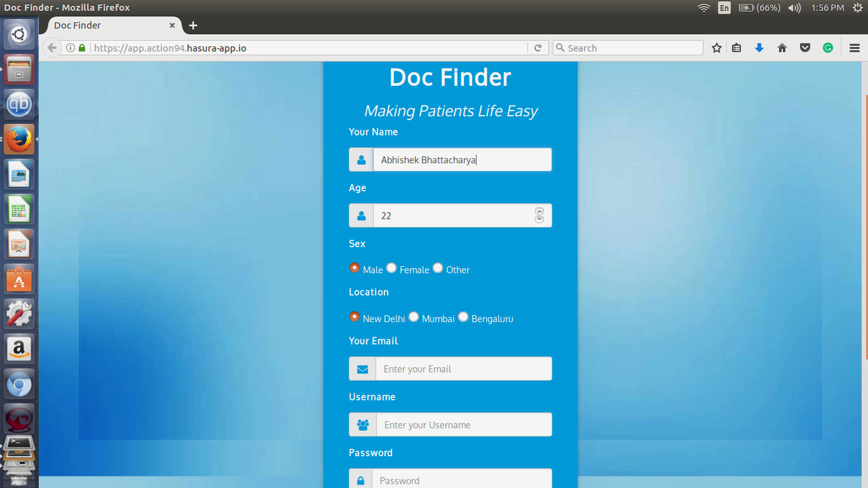Click the green secure connection padlock
The height and width of the screenshot is (488, 868).
click(x=82, y=48)
